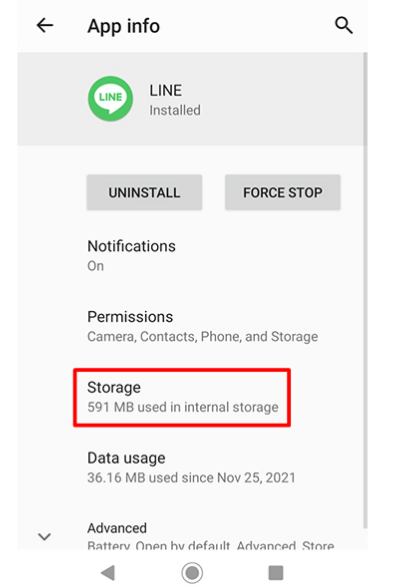
Task: Click the vertical scrollbar on right
Action: tap(365, 290)
